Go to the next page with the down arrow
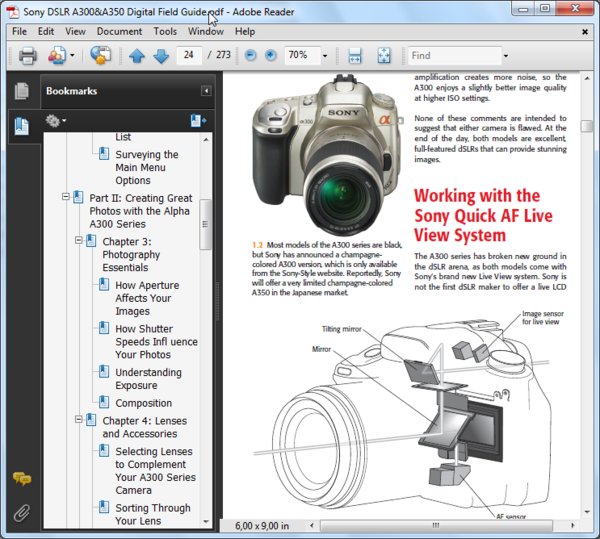The image size is (600, 539). 161,55
